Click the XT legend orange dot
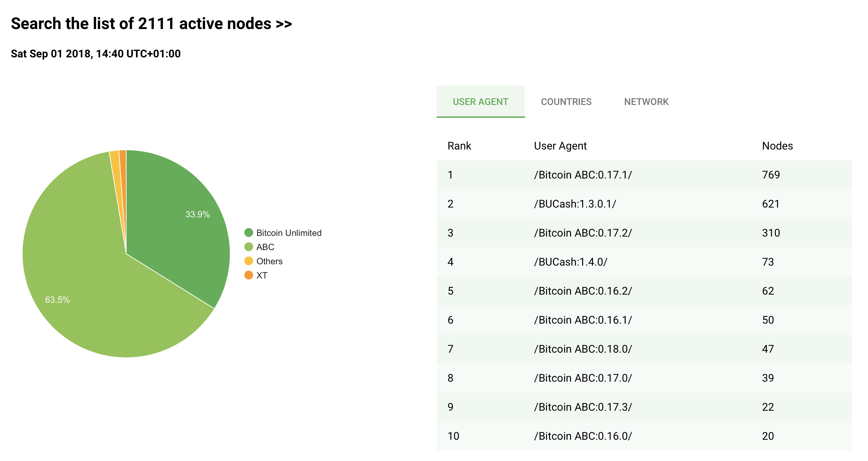The height and width of the screenshot is (461, 868). [249, 275]
